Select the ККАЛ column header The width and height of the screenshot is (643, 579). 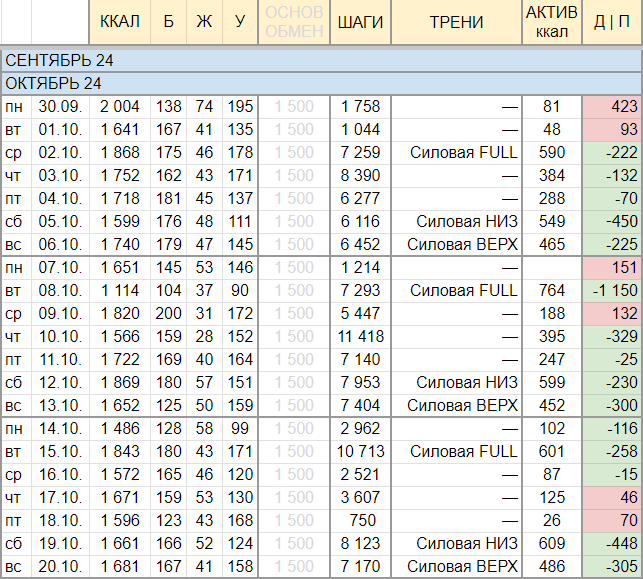120,22
